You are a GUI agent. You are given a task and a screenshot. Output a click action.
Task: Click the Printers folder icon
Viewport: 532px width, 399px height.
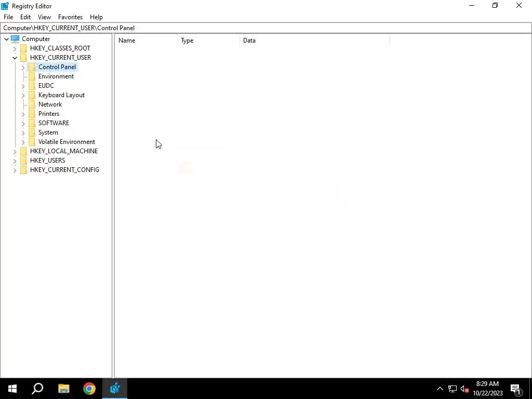32,113
